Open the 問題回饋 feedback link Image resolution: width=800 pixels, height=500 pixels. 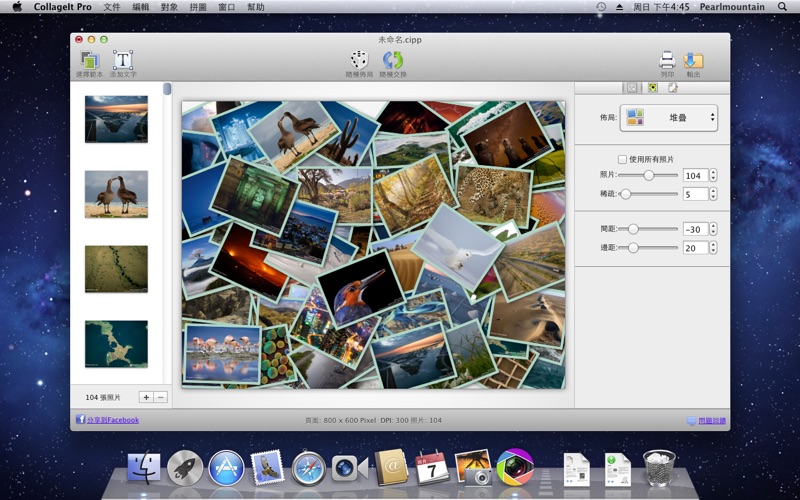[712, 421]
